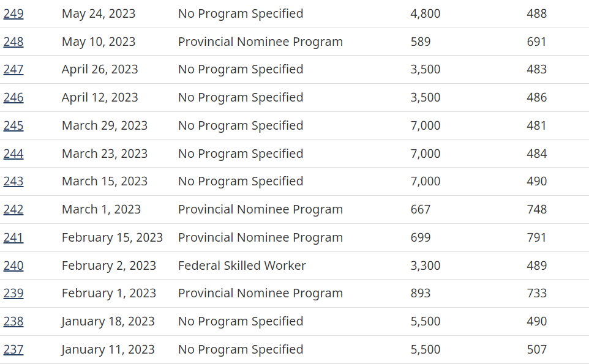Image resolution: width=589 pixels, height=364 pixels.
Task: Open draw number 237 link
Action: (x=13, y=349)
